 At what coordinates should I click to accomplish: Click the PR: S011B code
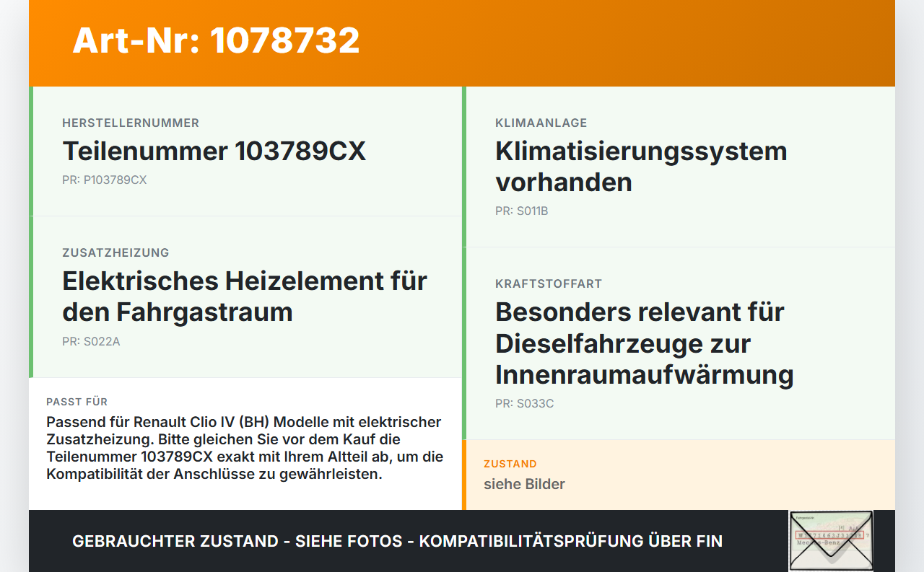coord(522,211)
